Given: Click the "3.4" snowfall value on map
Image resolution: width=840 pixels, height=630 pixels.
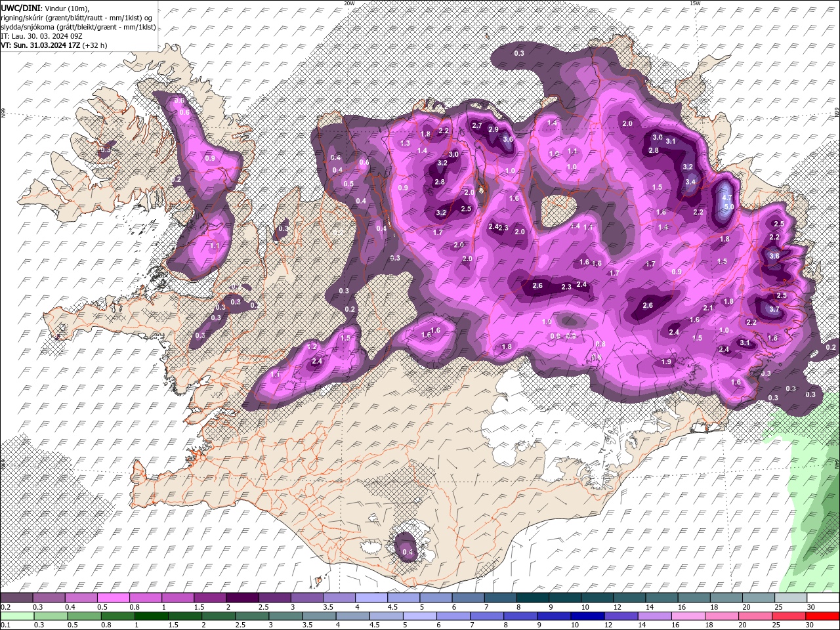Looking at the screenshot, I should pos(690,182).
